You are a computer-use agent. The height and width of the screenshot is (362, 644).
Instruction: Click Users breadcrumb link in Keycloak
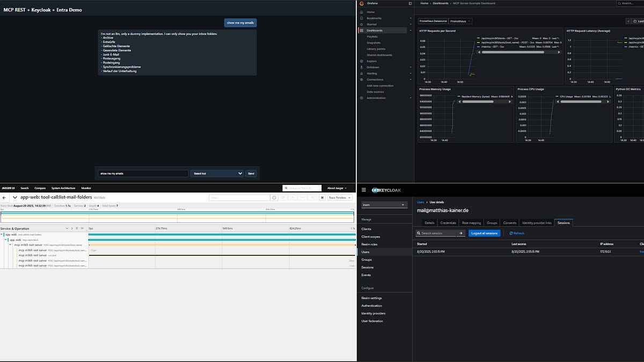click(420, 202)
